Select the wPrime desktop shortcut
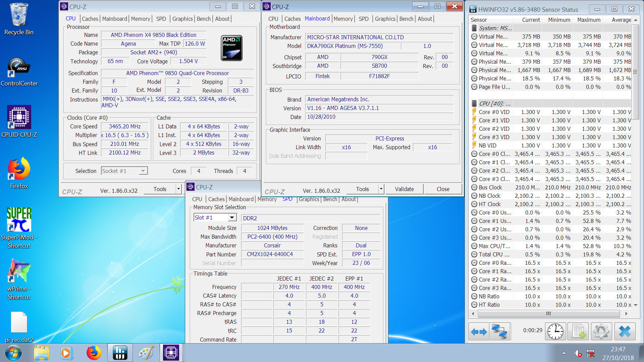Viewport: 644px width, 362px height. click(19, 279)
